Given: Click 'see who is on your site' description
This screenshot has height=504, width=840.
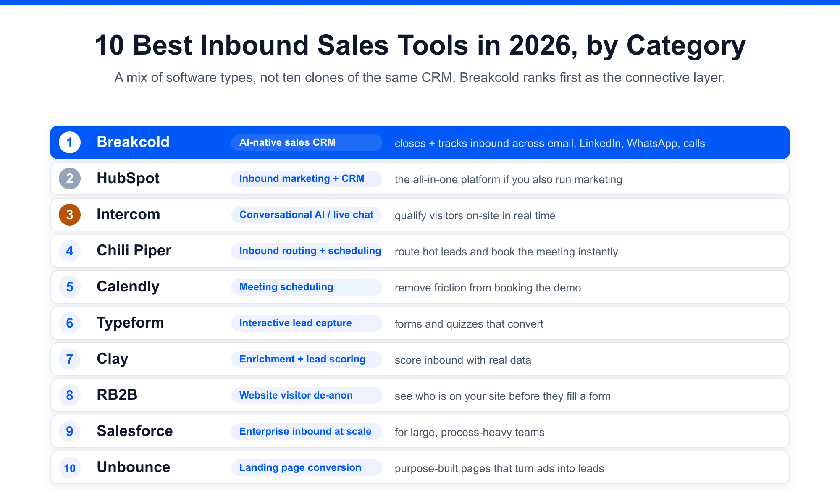Looking at the screenshot, I should pos(503,396).
